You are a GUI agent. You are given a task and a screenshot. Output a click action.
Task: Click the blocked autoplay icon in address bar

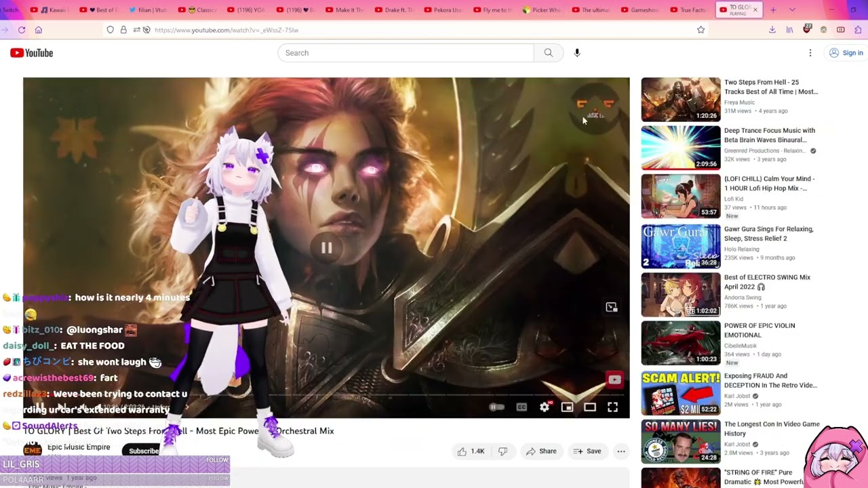pos(146,30)
